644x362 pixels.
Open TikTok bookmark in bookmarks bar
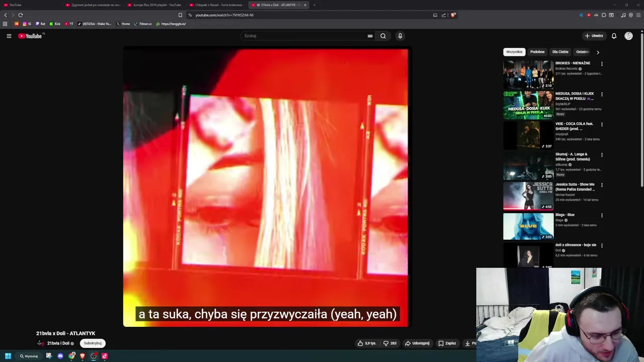(x=95, y=24)
